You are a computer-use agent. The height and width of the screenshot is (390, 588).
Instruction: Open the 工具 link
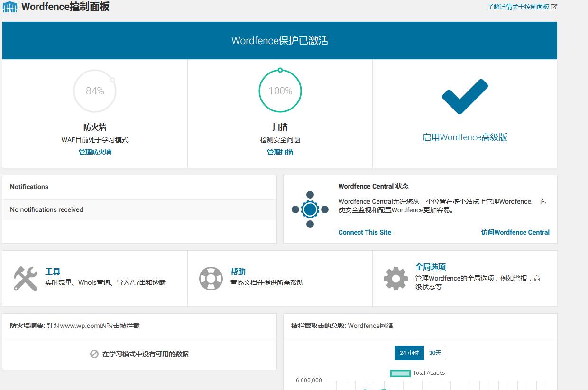coord(53,272)
